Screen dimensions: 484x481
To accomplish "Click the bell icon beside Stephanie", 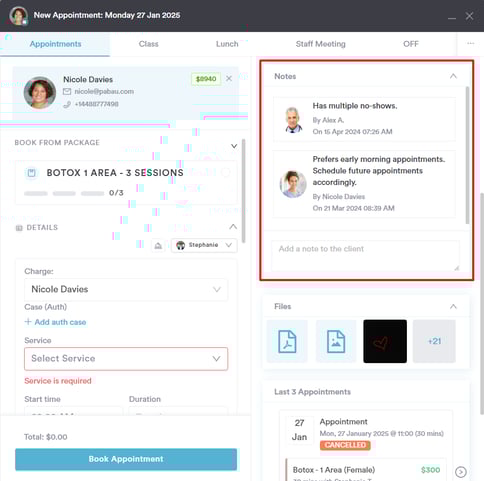I will click(158, 246).
